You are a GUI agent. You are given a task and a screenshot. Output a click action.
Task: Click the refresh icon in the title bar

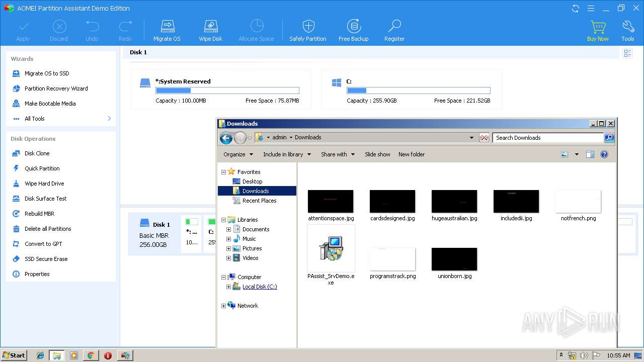coord(576,8)
